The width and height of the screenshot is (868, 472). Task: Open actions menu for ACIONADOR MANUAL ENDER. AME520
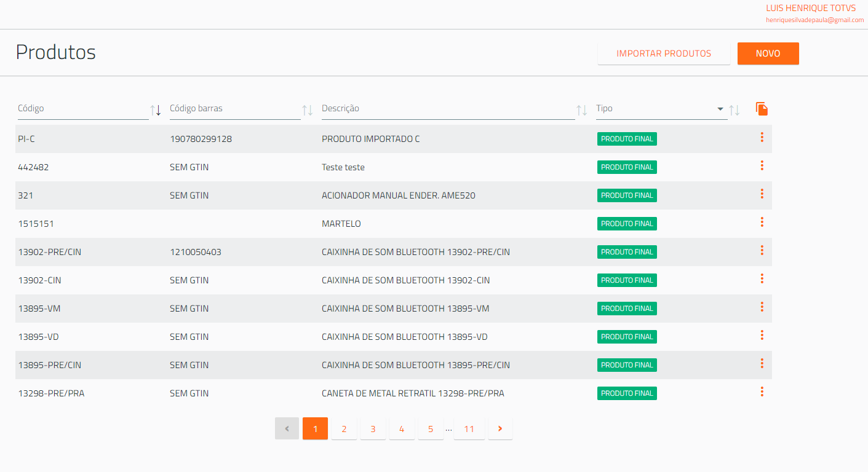[x=762, y=194]
